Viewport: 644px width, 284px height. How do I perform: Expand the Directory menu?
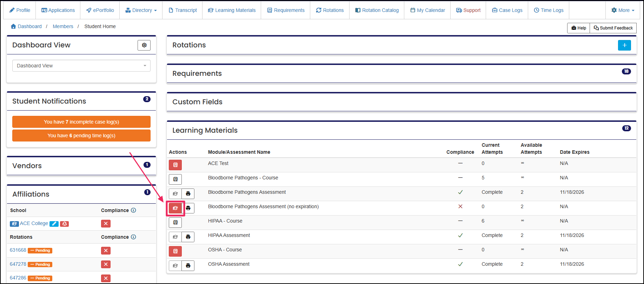(x=141, y=10)
